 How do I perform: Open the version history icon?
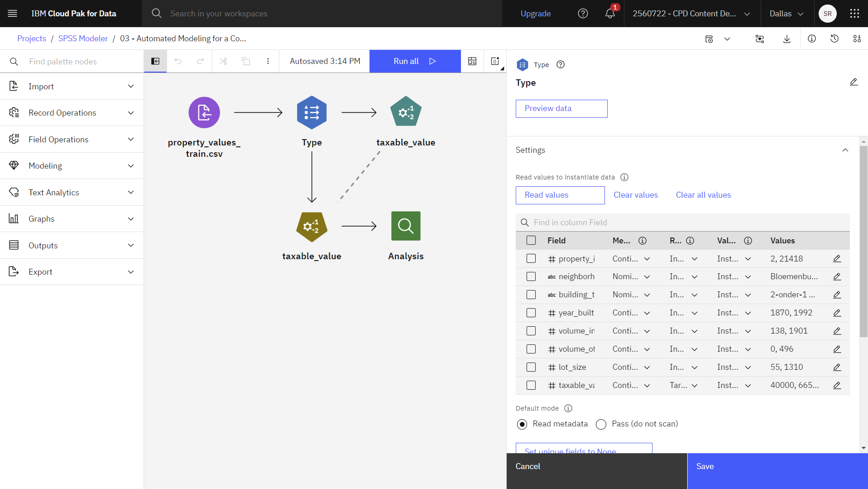click(834, 39)
